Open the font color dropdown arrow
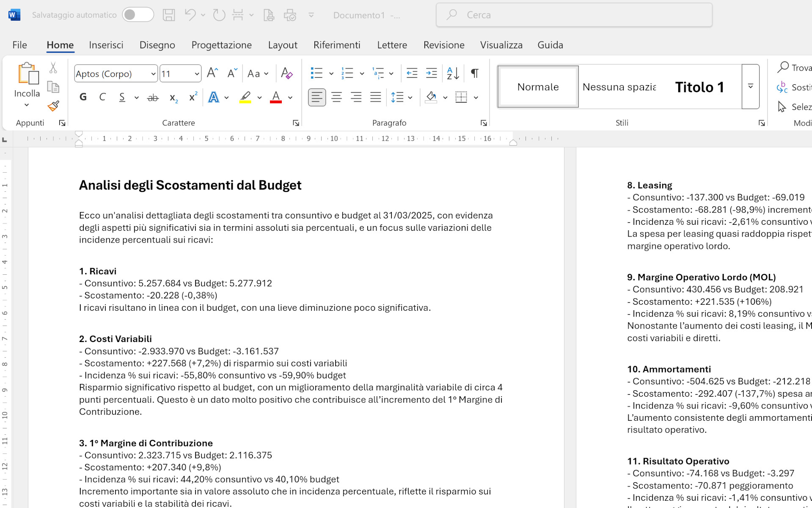Viewport: 812px width, 508px height. 290,98
